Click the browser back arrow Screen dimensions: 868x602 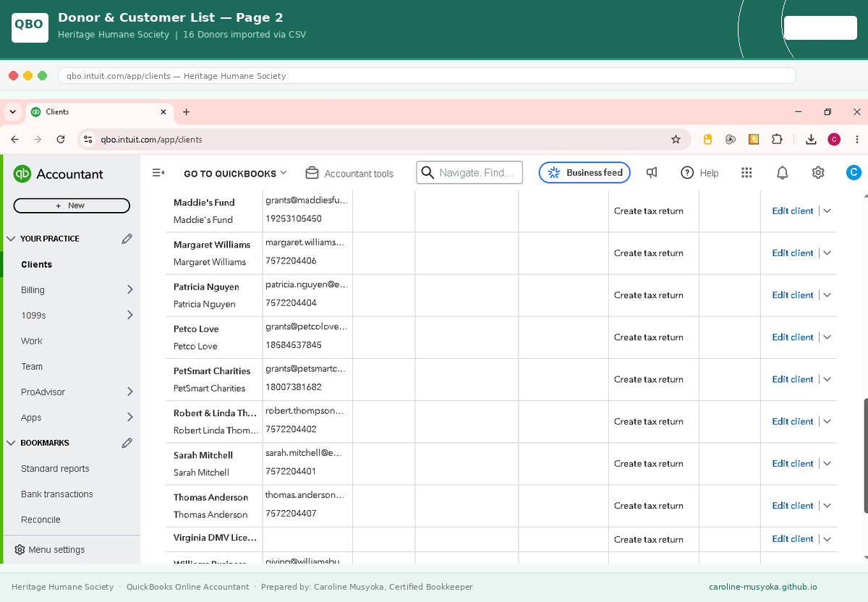tap(15, 139)
